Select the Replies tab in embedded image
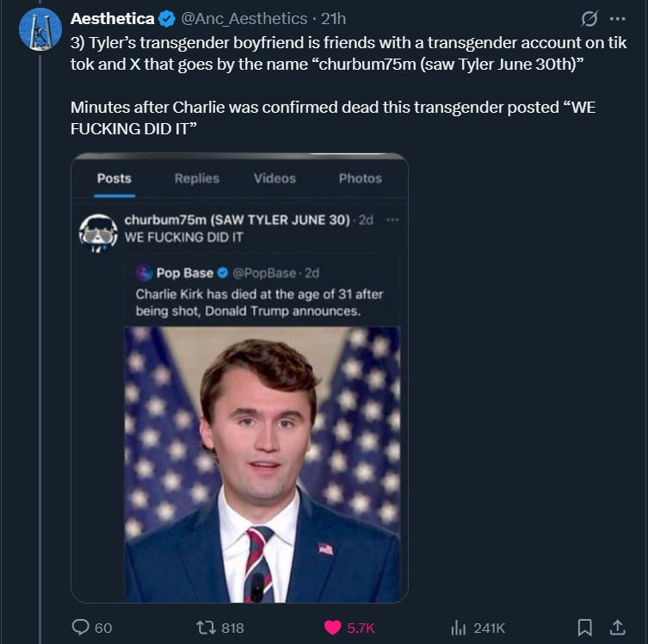This screenshot has height=644, width=648. pos(197,178)
